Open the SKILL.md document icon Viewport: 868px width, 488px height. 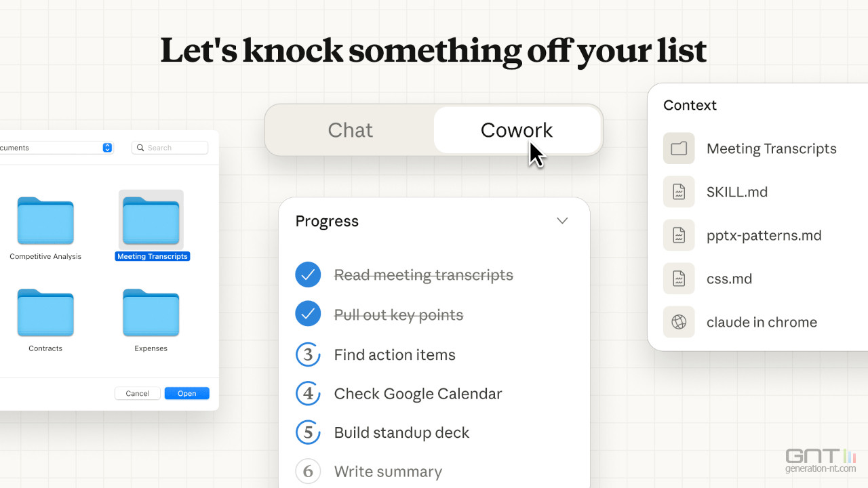click(679, 192)
